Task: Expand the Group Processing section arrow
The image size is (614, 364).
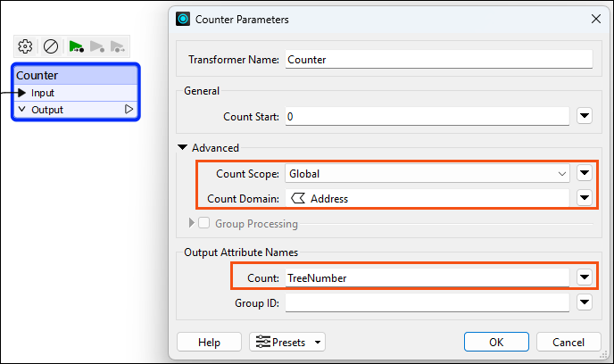Action: pos(192,223)
